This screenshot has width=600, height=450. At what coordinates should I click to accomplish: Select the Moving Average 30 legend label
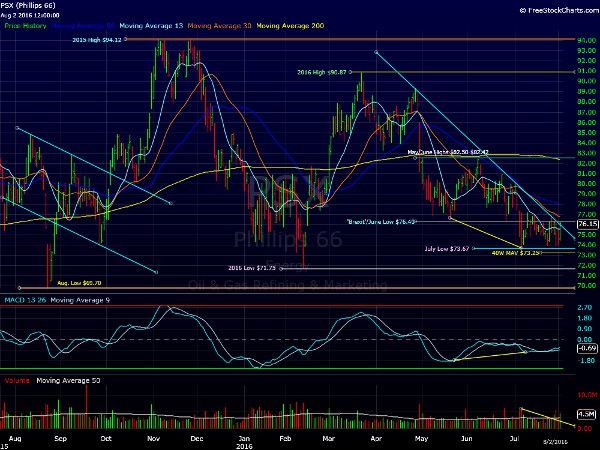220,26
